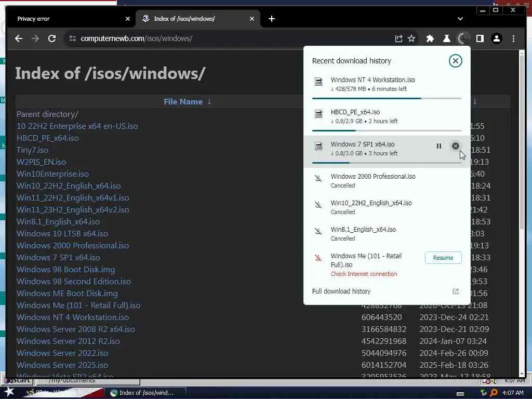
Task: Toggle the downloads progress icon
Action: (463, 38)
